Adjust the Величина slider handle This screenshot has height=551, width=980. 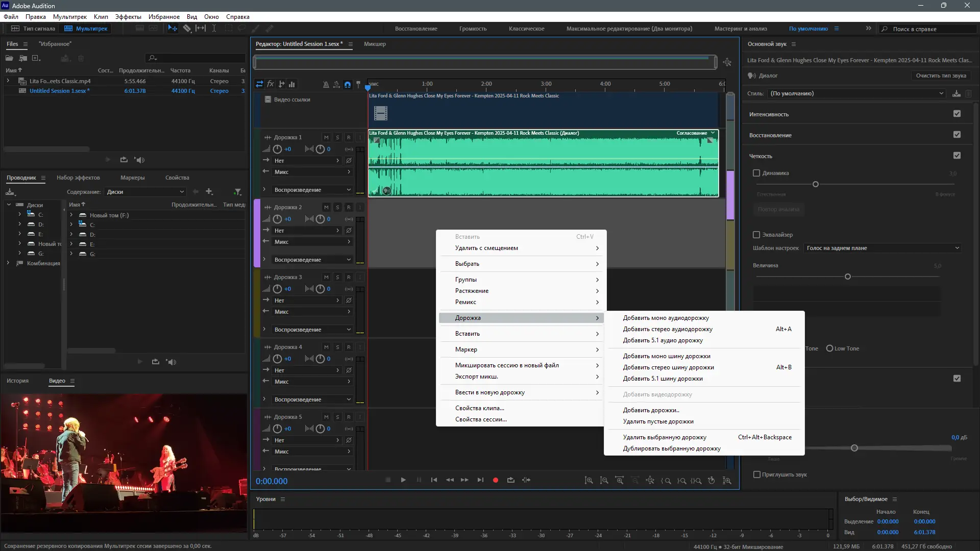848,277
